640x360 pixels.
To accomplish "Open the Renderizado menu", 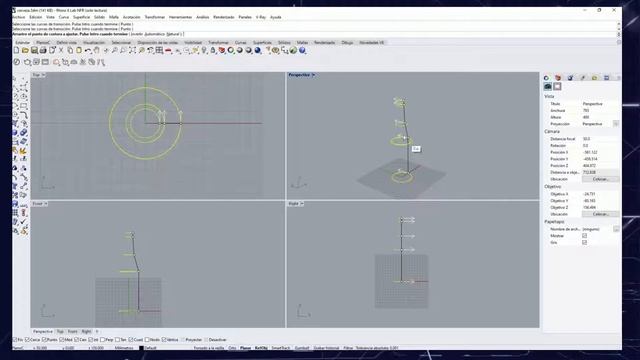I will coord(224,17).
